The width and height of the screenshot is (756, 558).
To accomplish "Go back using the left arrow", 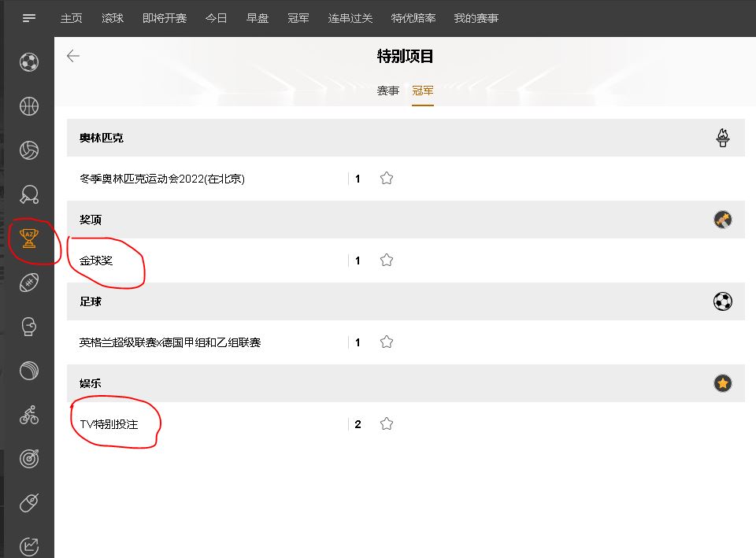I will pos(73,56).
